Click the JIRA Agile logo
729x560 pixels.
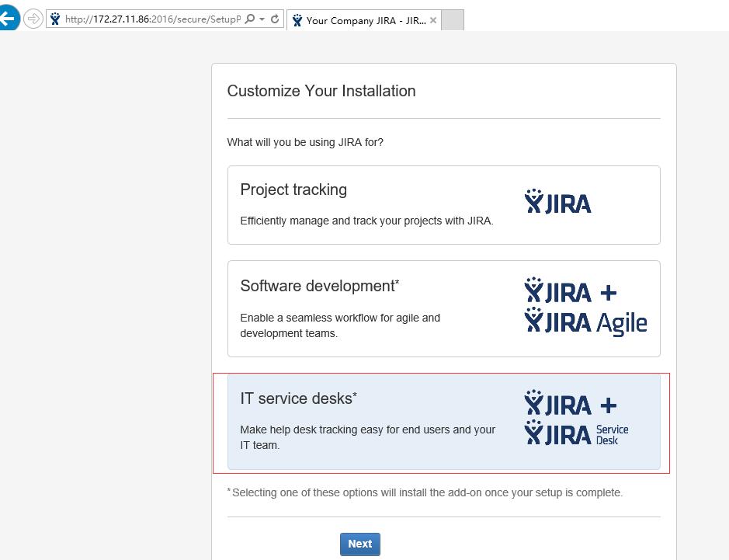(585, 322)
